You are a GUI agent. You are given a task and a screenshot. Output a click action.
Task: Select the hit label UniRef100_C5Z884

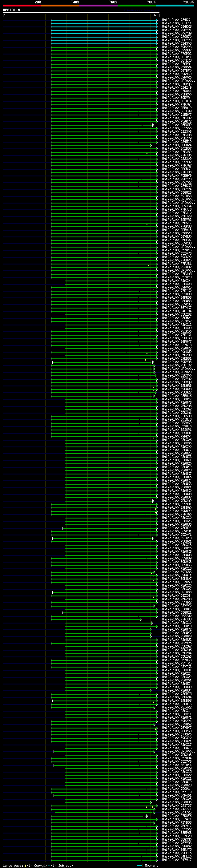177,758
